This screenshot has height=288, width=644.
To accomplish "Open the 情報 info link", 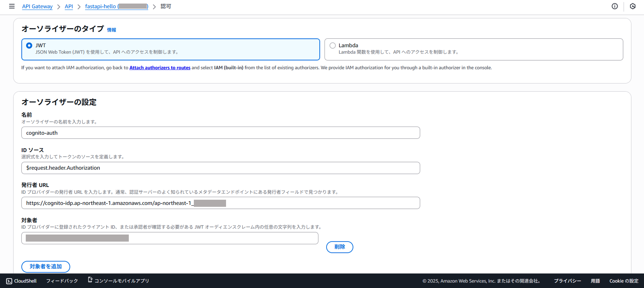I will coord(112,30).
